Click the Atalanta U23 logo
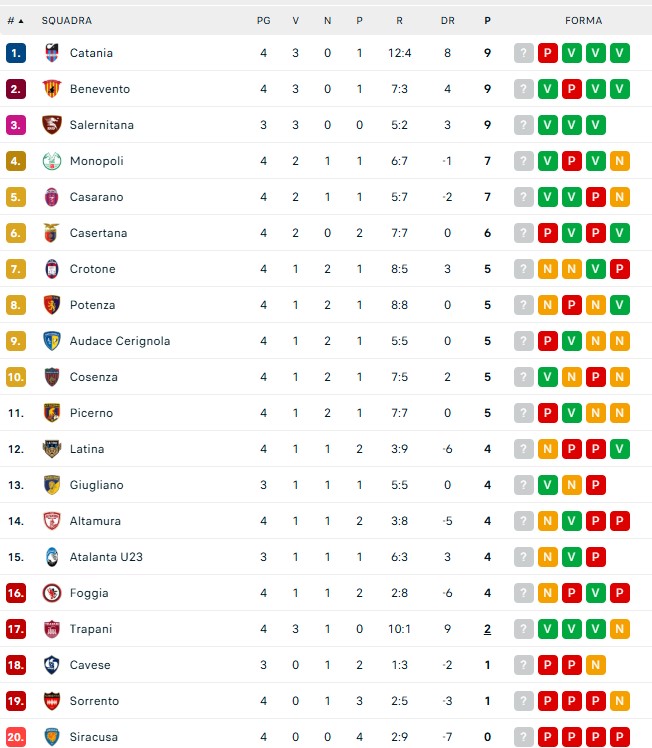The height and width of the screenshot is (748, 652). pos(52,557)
